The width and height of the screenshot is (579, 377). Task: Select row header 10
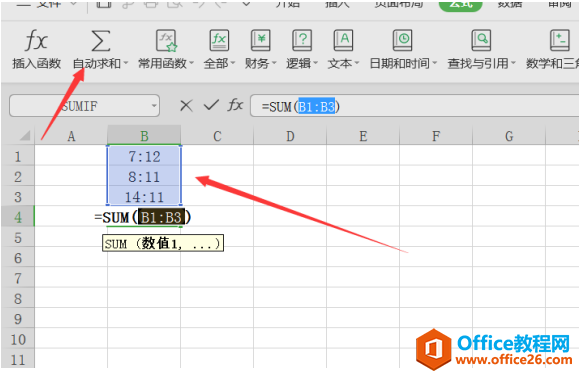point(18,339)
